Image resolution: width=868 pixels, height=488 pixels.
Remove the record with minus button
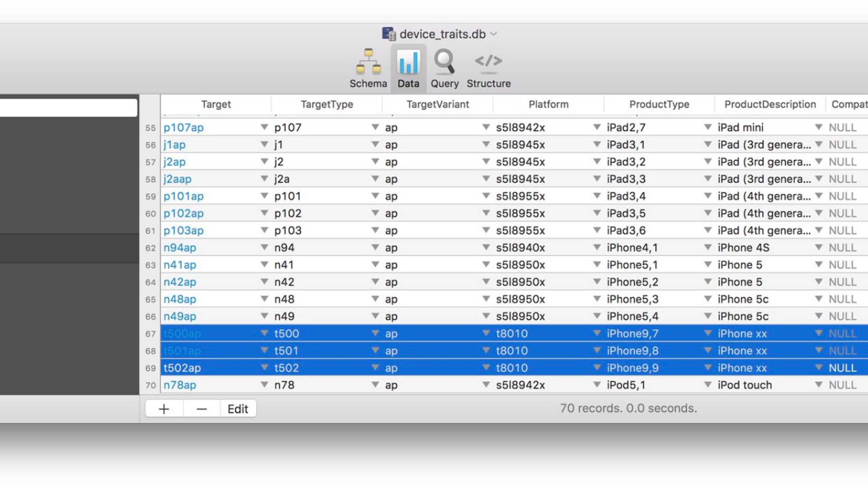(x=202, y=409)
